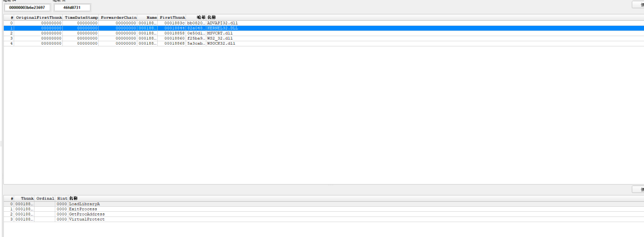This screenshot has width=644, height=237.
Task: Click the VirtualProtect function row
Action: (x=324, y=219)
